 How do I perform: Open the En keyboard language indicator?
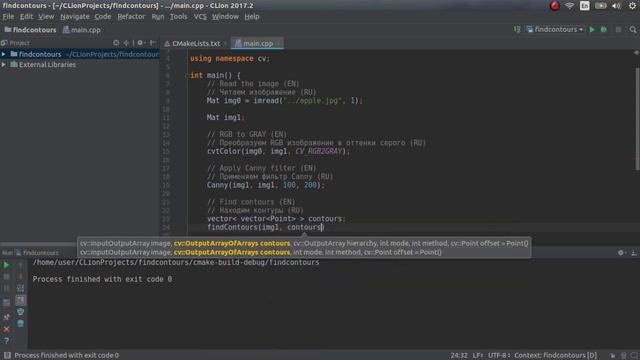pos(584,6)
